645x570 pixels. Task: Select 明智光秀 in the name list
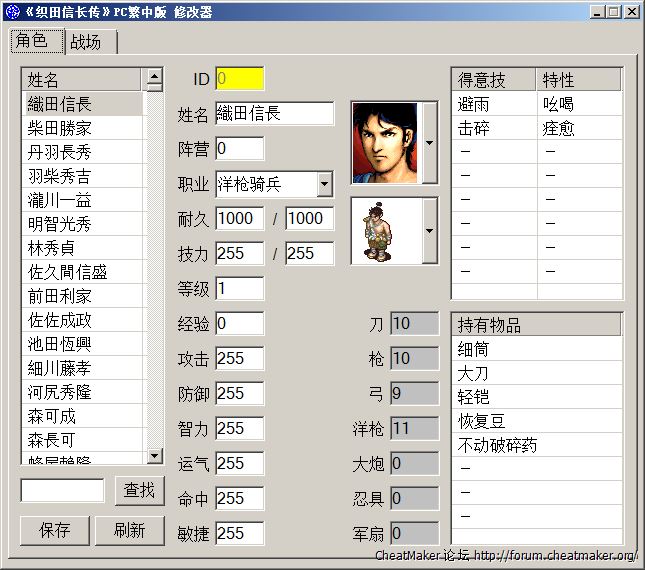coord(60,224)
